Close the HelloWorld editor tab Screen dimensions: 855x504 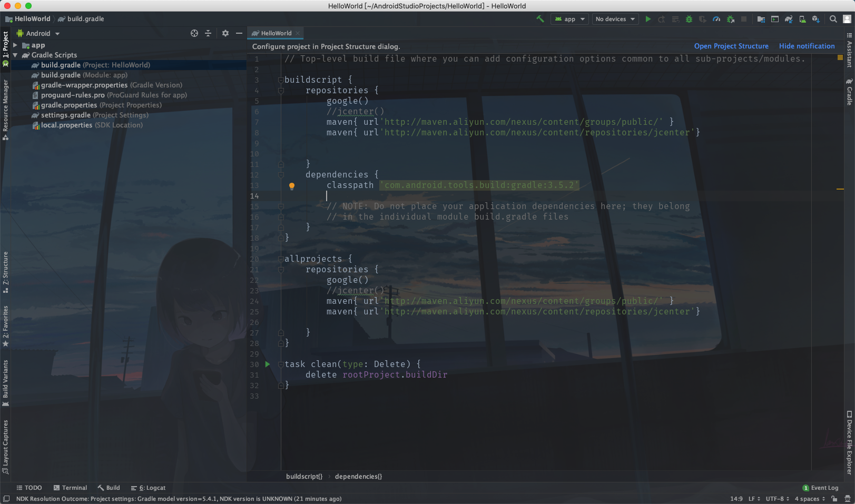298,33
